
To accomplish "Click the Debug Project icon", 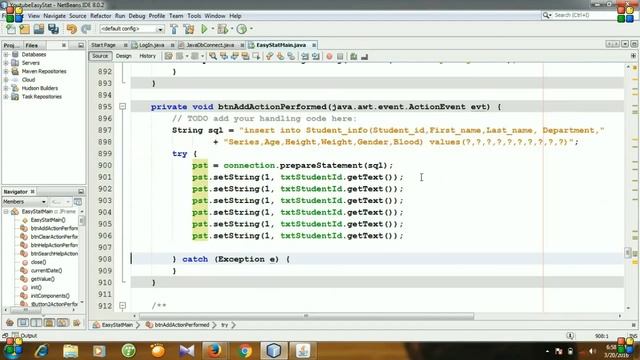I will point(222,29).
